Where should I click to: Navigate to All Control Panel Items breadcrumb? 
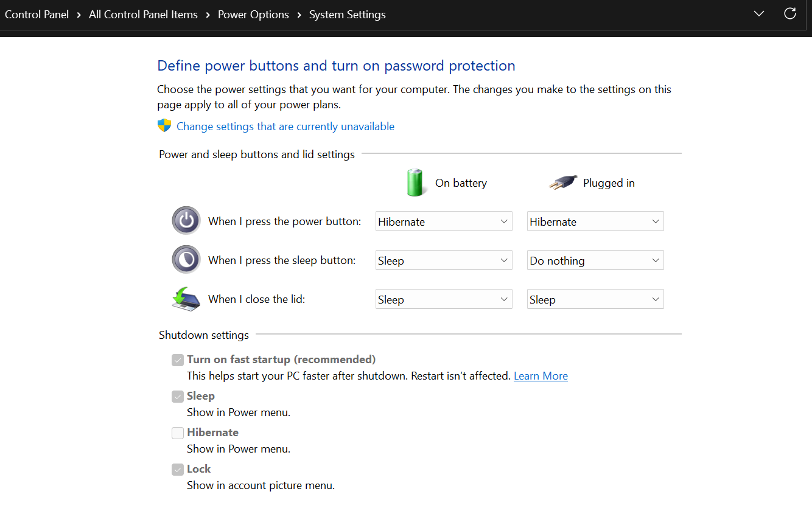pos(143,15)
